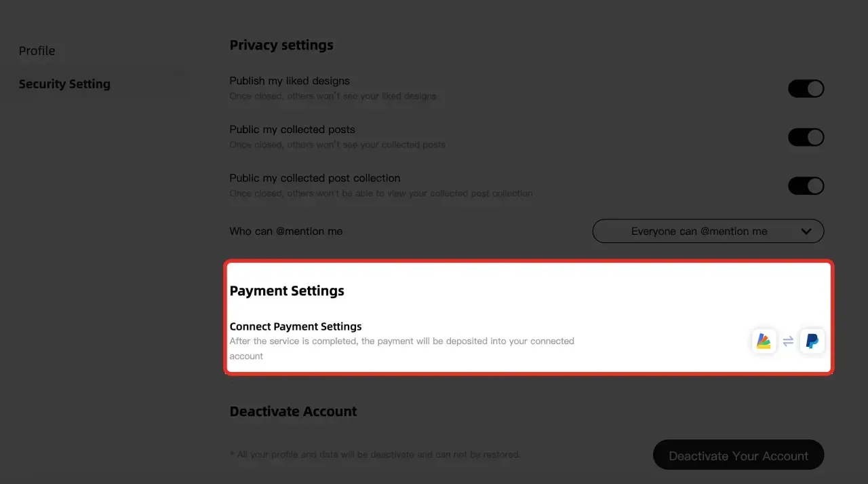This screenshot has height=484, width=868.
Task: Open the Profile section in the sidebar
Action: 37,51
